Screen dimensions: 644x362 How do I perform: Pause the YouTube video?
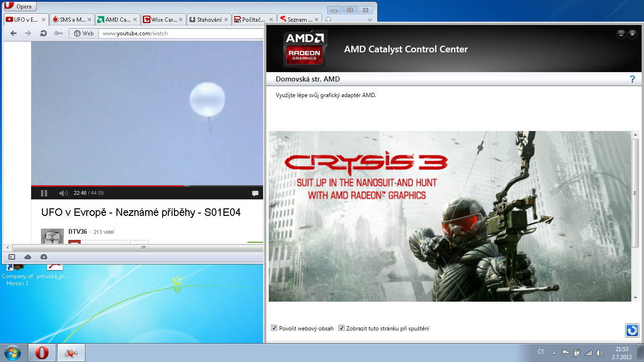click(44, 193)
